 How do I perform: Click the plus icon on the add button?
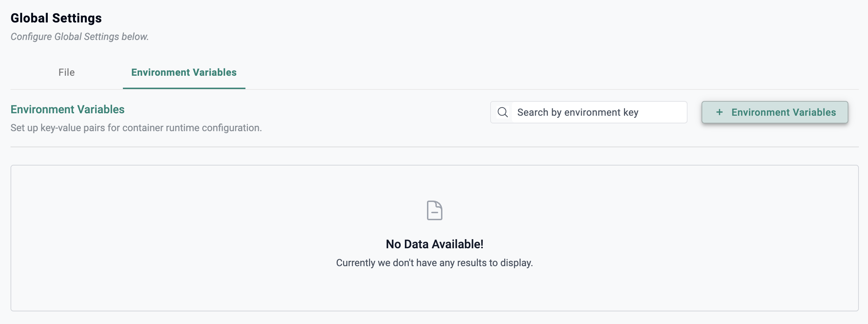719,112
